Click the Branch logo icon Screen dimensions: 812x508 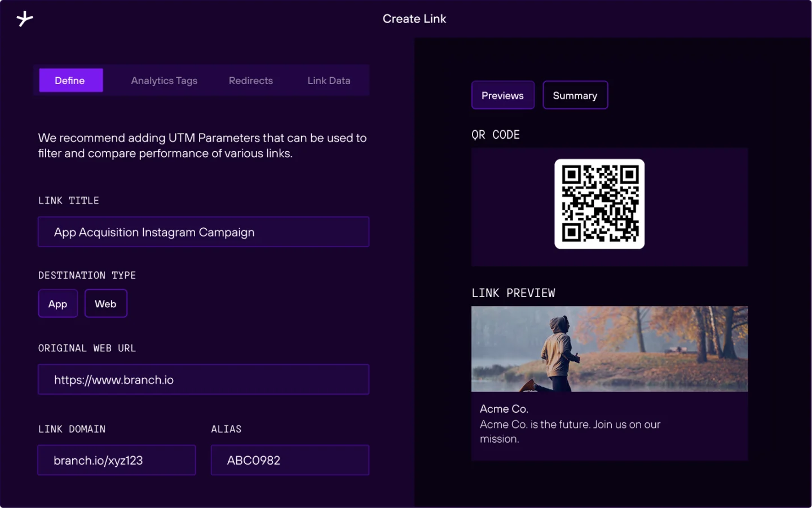(24, 19)
